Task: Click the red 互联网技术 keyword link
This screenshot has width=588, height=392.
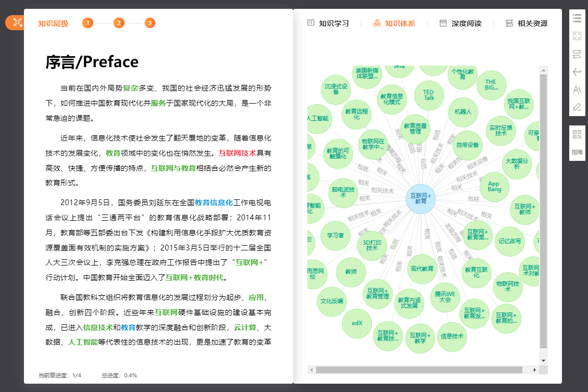Action: 237,153
